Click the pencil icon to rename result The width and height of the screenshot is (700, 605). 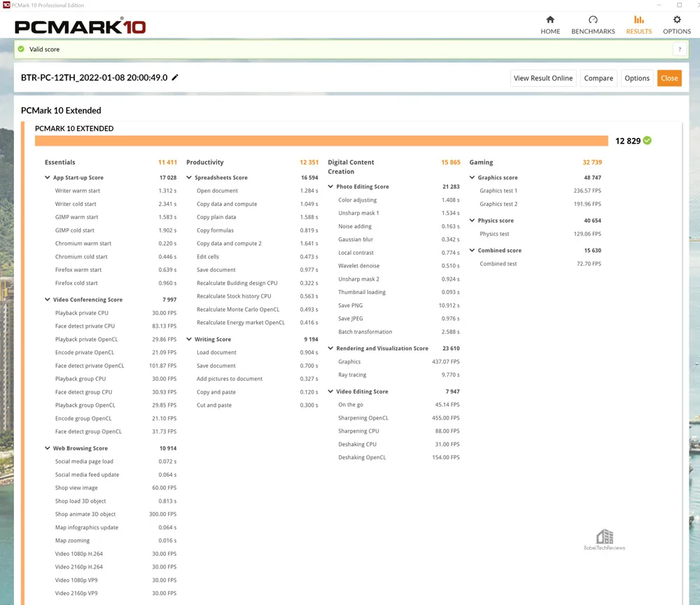175,78
